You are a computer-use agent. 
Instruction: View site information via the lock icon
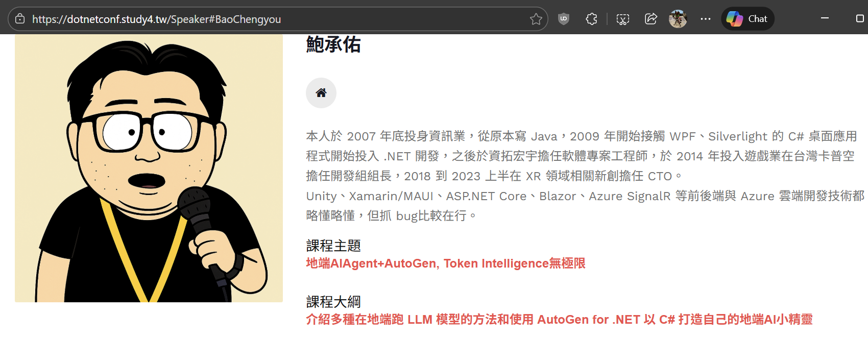coord(20,19)
